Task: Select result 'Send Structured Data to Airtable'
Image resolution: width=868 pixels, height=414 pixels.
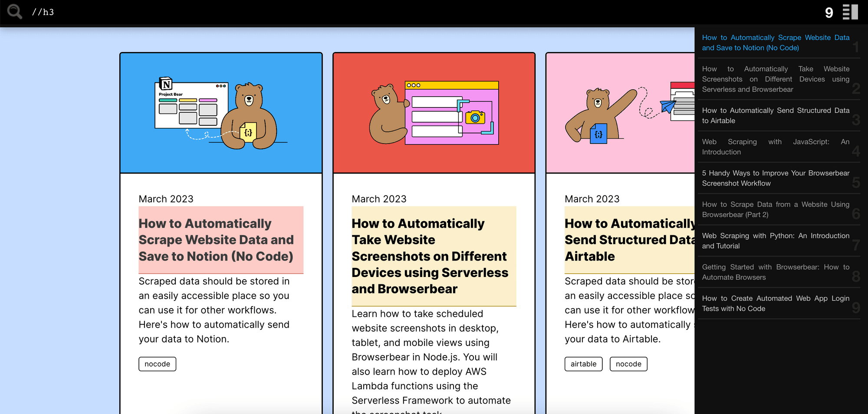Action: point(776,115)
